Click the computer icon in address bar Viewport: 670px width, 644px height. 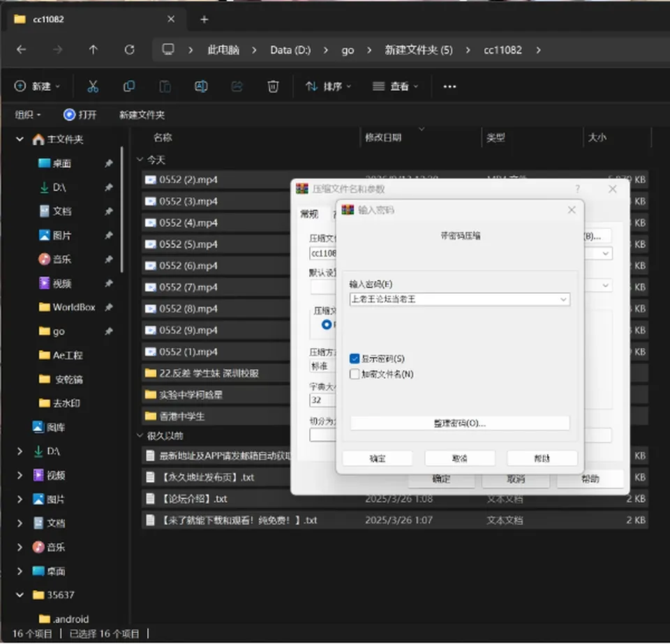tap(168, 50)
